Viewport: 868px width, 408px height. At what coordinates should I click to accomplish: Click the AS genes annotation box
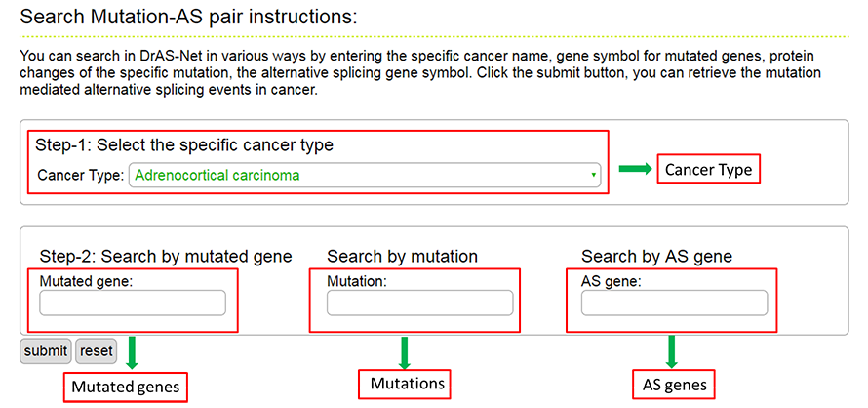click(x=673, y=384)
